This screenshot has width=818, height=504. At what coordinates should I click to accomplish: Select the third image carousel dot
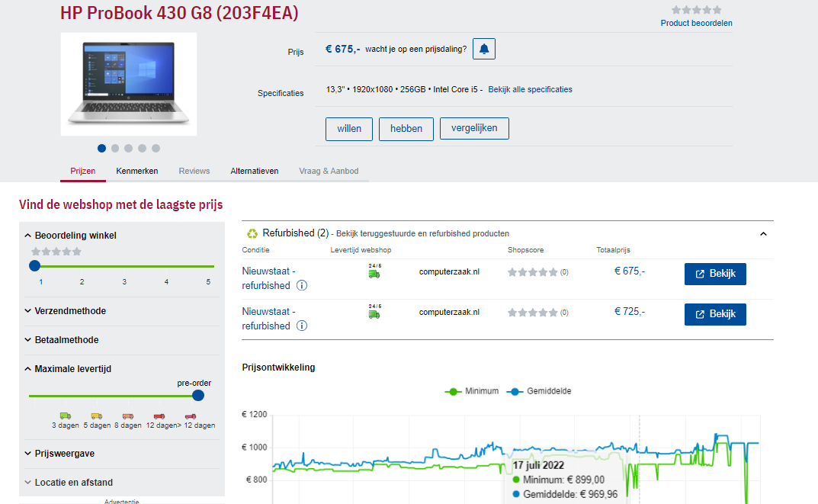[128, 148]
